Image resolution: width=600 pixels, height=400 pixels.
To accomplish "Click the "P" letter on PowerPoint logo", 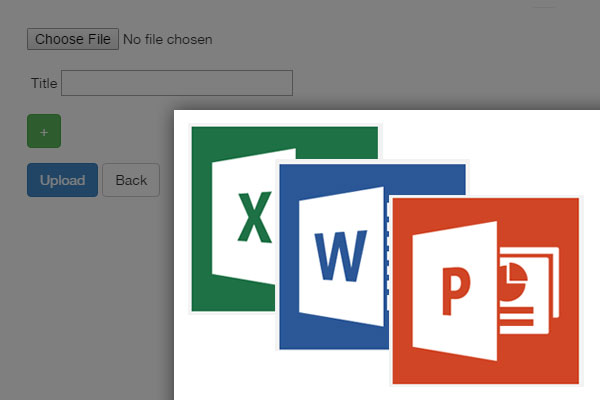I will tap(455, 290).
